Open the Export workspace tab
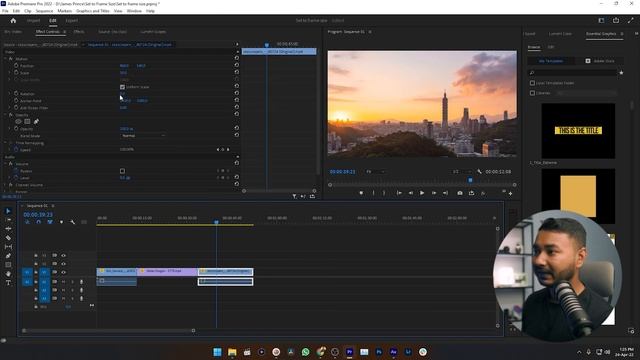Screen dimensions: 640x360 pos(71,20)
